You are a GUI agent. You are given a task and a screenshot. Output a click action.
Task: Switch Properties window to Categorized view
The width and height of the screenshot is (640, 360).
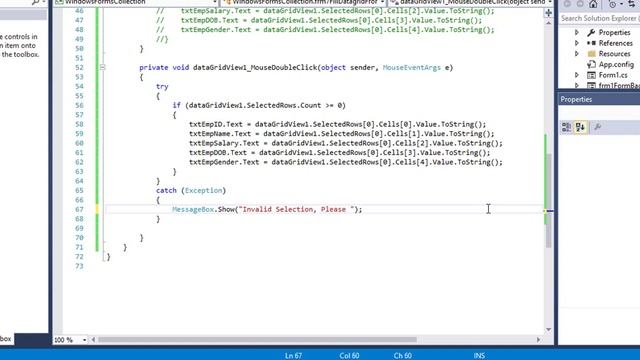567,127
